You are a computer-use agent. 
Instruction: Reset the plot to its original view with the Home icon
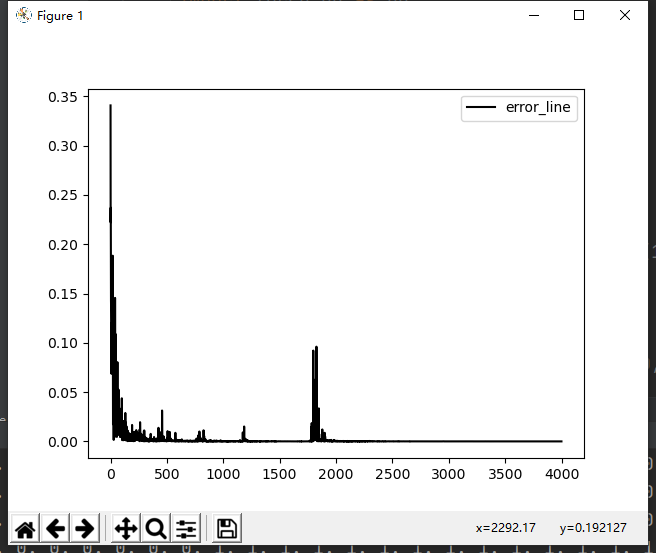coord(25,528)
